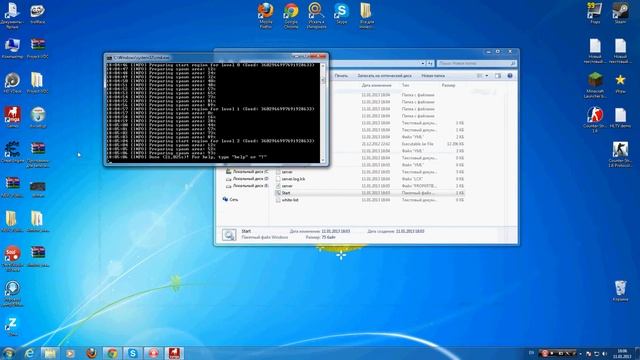Image resolution: width=640 pixels, height=360 pixels.
Task: Click the input language indicator
Action: click(531, 353)
